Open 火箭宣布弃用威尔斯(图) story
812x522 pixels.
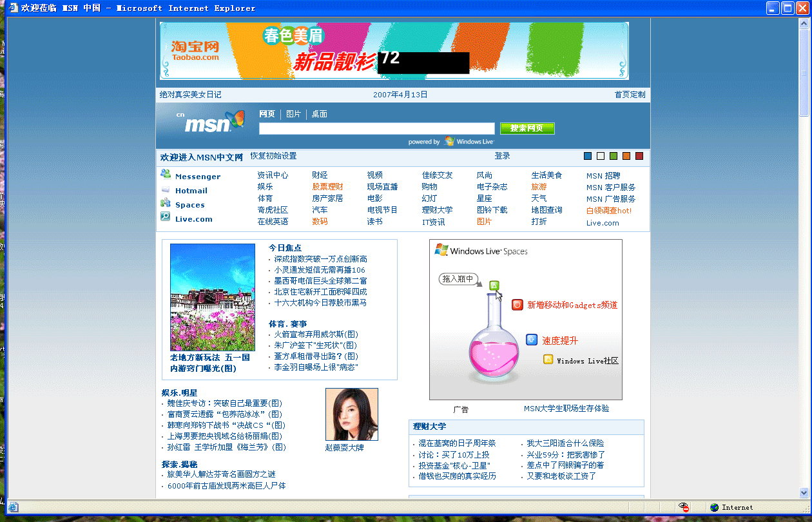pyautogui.click(x=316, y=334)
